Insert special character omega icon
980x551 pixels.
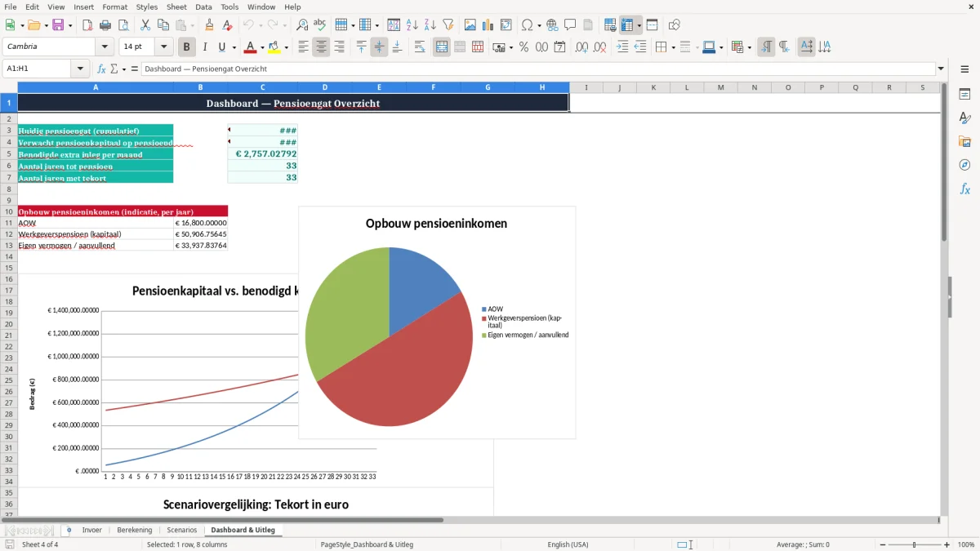(x=527, y=25)
